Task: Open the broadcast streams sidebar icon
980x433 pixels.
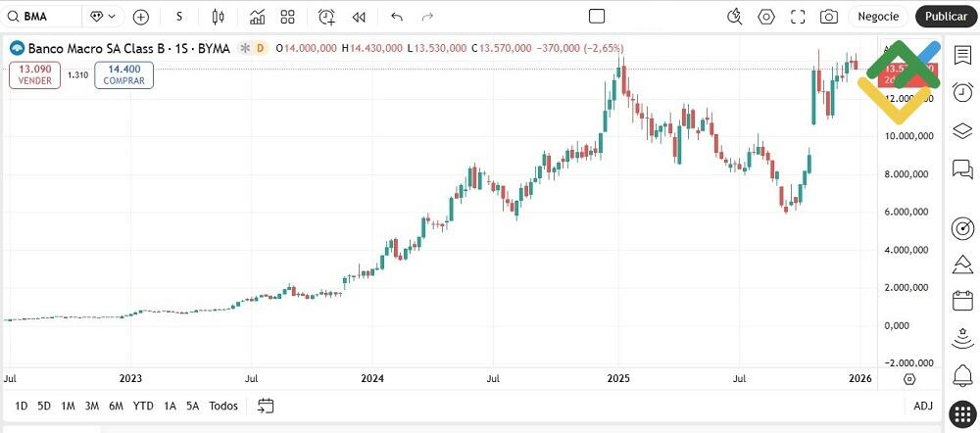Action: pyautogui.click(x=962, y=338)
